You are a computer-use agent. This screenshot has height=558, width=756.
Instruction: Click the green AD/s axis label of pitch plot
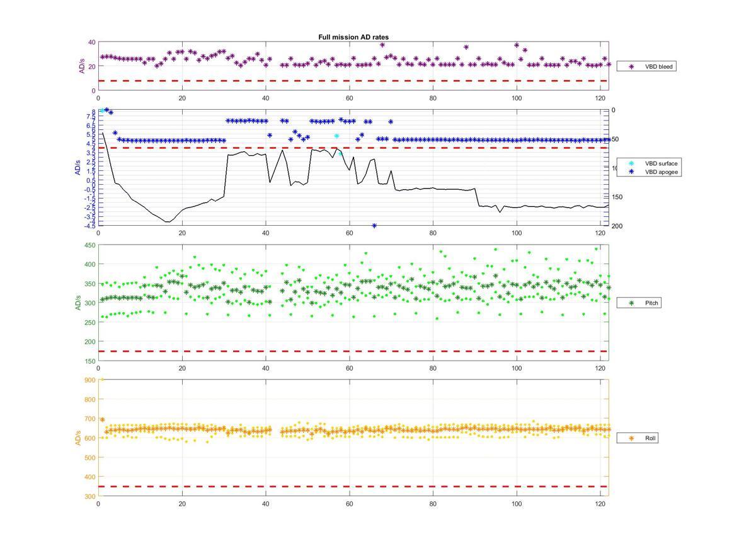coord(79,303)
